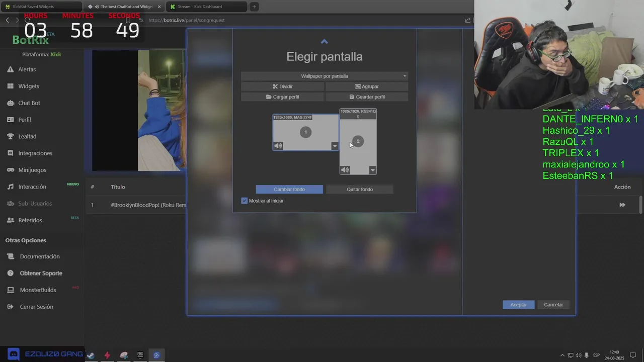The image size is (644, 362).
Task: Open Epic Games Launcher from taskbar
Action: coord(140,355)
